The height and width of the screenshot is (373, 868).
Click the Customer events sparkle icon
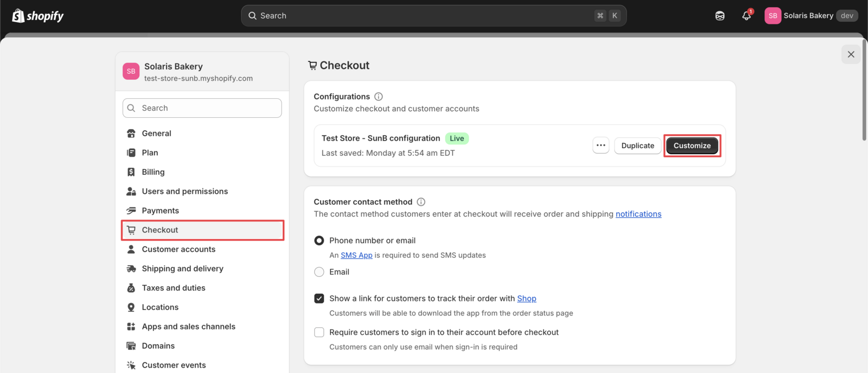pos(131,365)
